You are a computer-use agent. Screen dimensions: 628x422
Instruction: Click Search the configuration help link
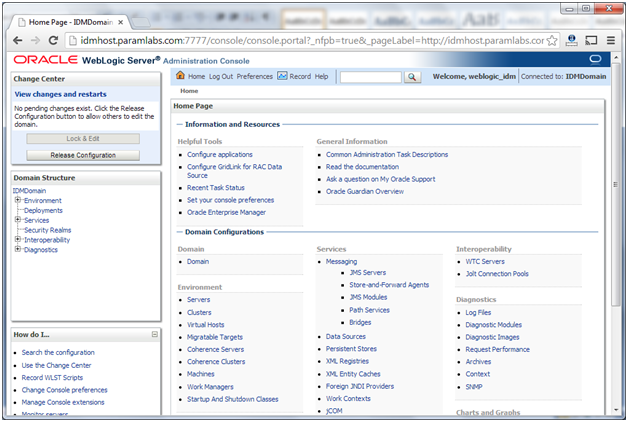coord(58,353)
